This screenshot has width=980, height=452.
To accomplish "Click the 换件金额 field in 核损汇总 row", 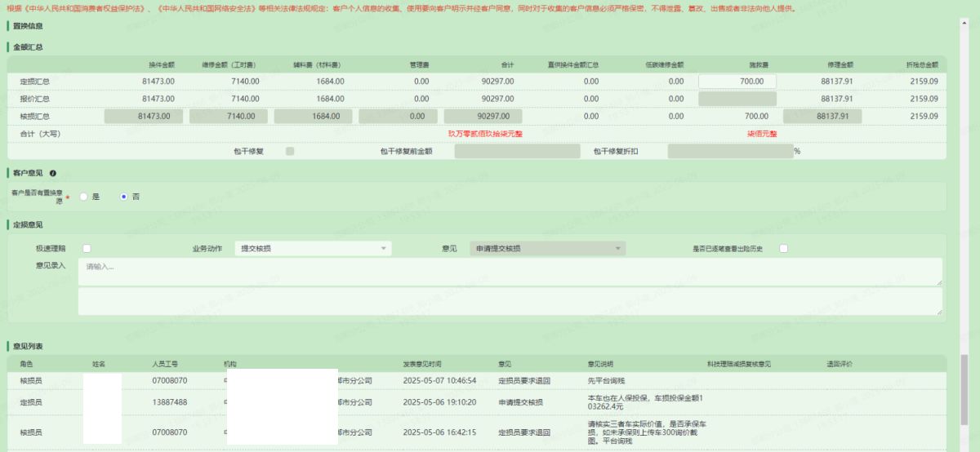I will tap(144, 116).
